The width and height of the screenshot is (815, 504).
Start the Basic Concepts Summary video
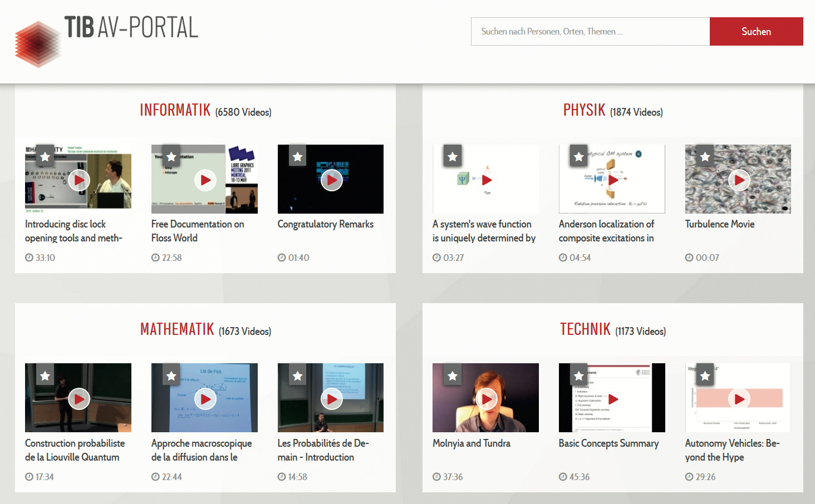613,399
